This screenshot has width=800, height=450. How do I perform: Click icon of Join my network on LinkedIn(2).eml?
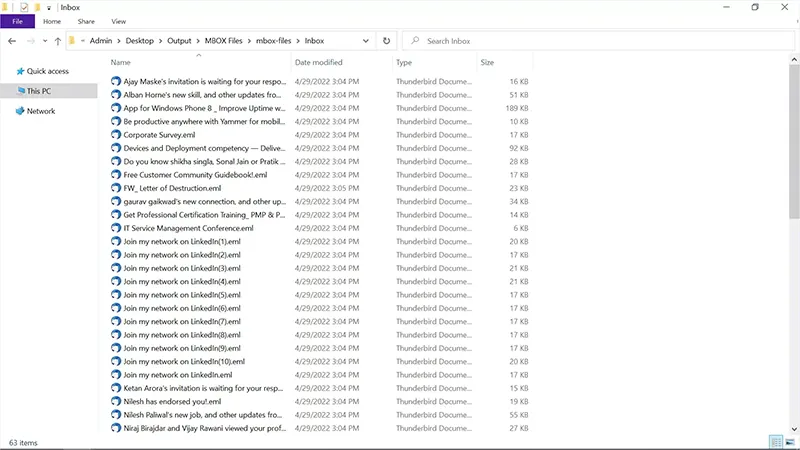pos(116,255)
